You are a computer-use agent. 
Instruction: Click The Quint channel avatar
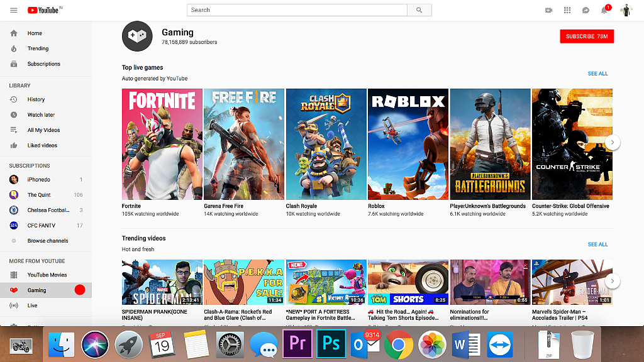(x=14, y=195)
